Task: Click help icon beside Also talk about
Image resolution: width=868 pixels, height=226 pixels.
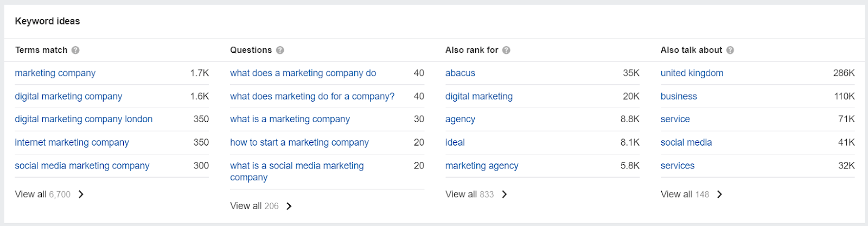Action: click(x=730, y=50)
